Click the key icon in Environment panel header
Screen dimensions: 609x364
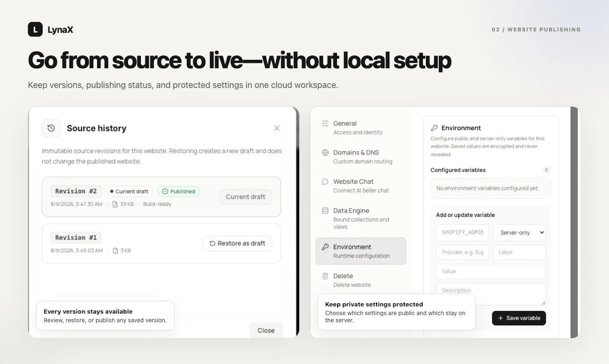(x=434, y=128)
